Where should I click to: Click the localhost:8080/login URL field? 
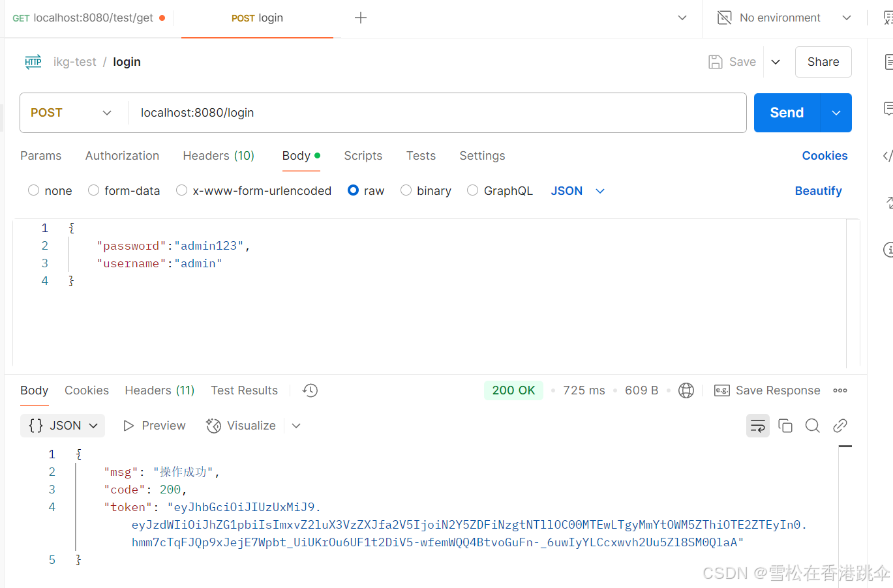(x=437, y=113)
